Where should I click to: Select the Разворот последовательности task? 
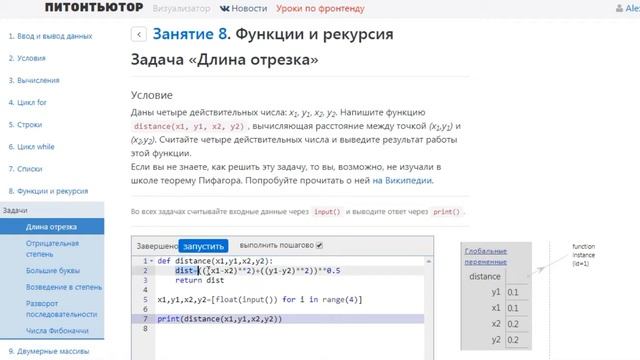coord(61,309)
